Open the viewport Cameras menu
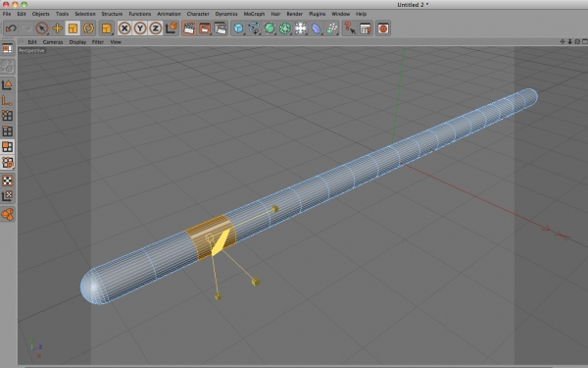Viewport: 588px width, 368px height. [x=53, y=42]
